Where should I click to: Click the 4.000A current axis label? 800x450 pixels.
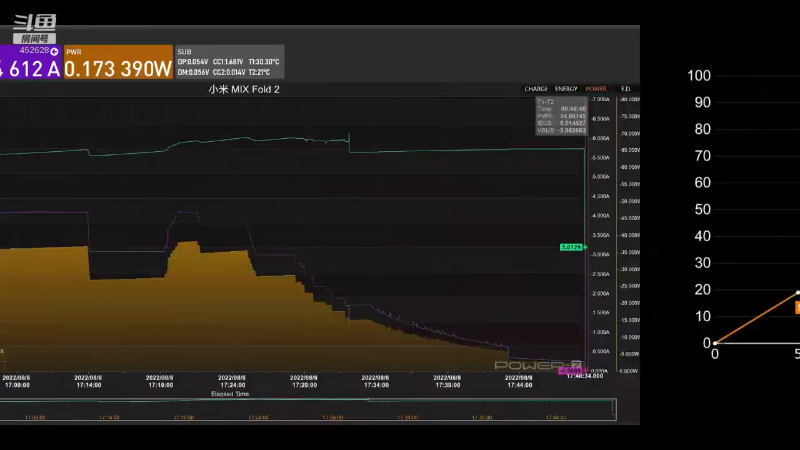point(600,216)
